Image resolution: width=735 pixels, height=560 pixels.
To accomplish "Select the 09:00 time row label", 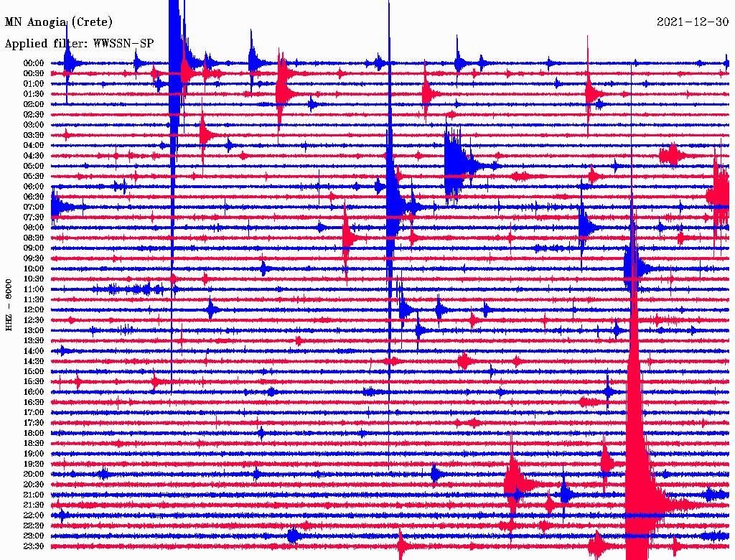I will (34, 248).
